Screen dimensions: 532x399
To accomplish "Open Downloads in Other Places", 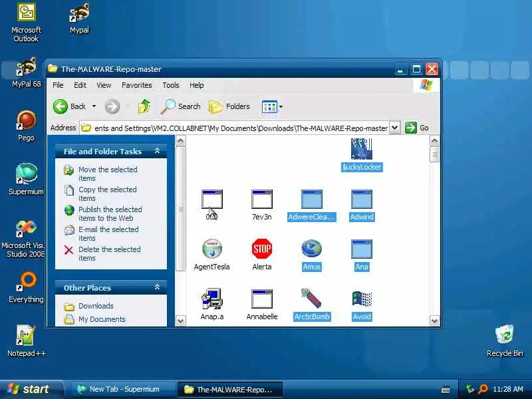I will [88, 306].
